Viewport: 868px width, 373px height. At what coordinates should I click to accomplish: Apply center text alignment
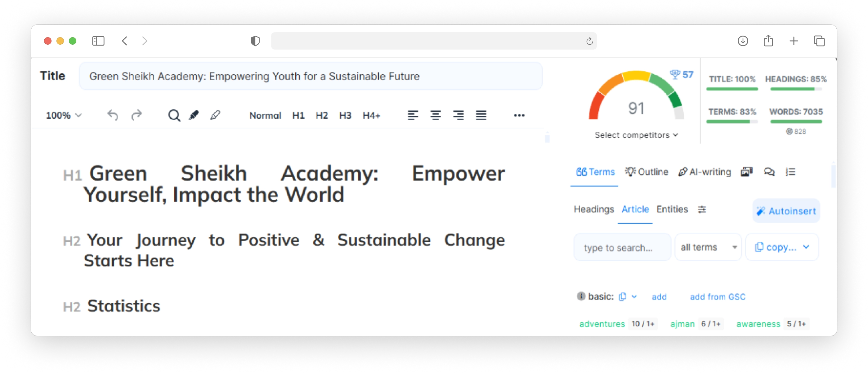pos(435,115)
